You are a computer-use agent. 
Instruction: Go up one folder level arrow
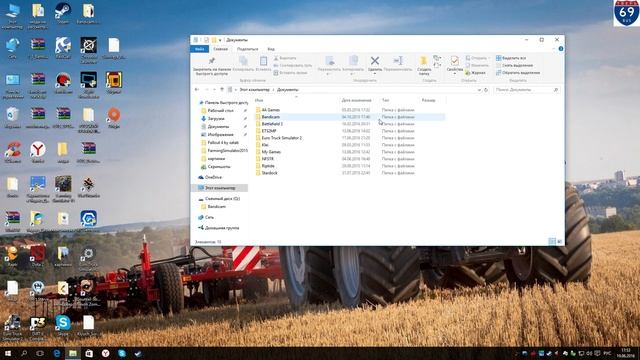222,90
